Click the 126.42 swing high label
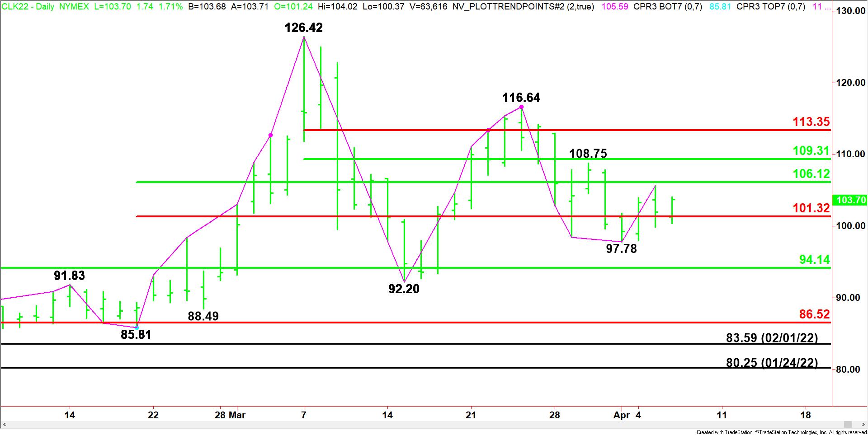 tap(304, 28)
